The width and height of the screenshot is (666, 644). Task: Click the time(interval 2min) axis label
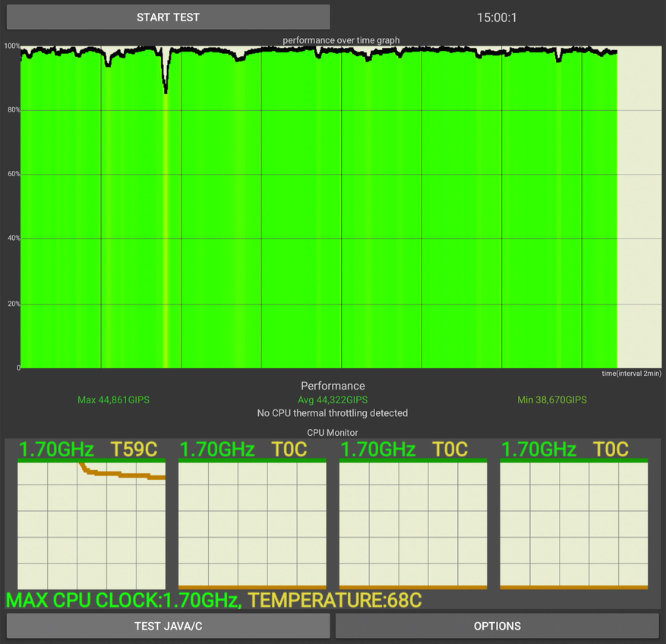(630, 374)
